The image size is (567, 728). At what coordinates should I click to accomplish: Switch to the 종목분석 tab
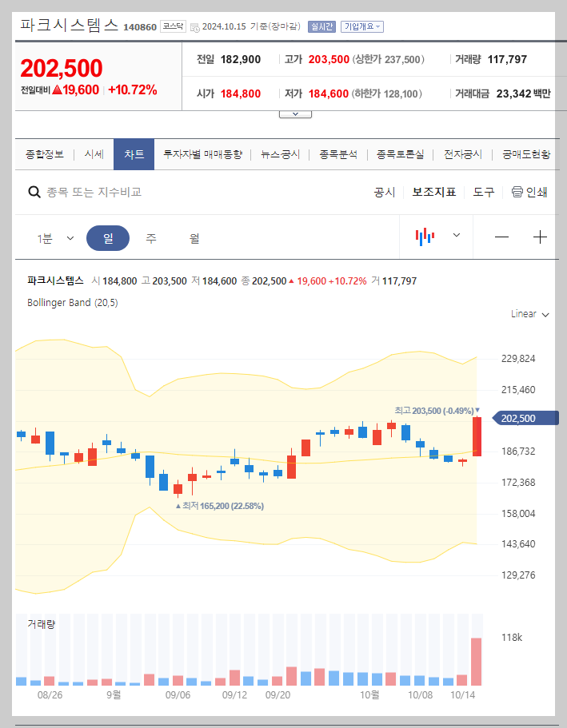coord(339,154)
